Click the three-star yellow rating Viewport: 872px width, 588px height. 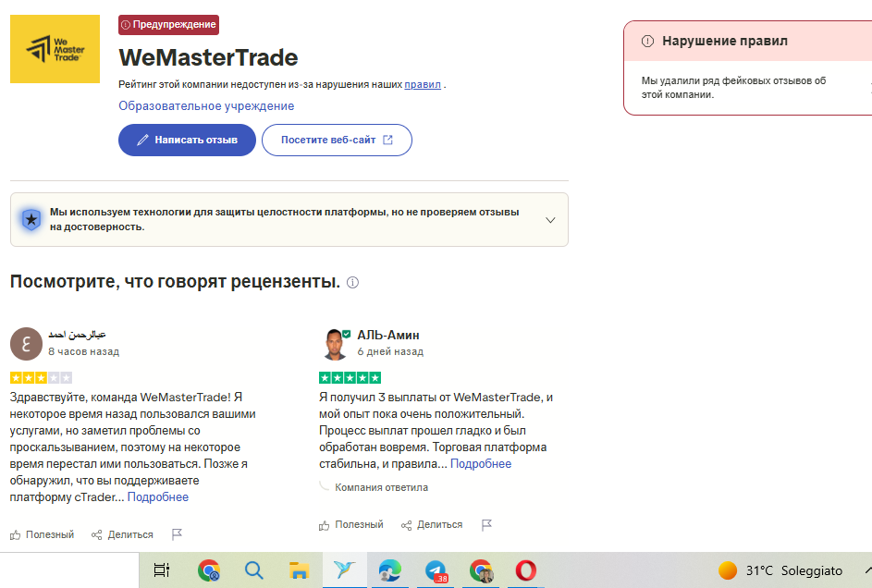pos(42,378)
